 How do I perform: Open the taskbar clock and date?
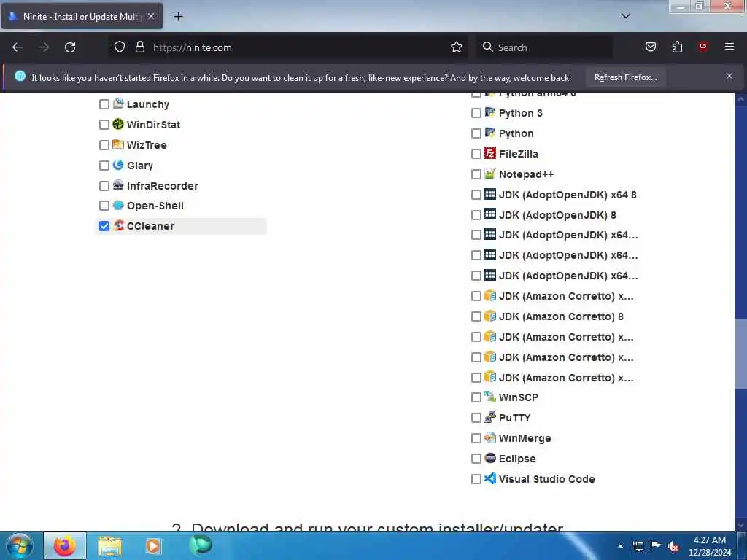coord(709,546)
